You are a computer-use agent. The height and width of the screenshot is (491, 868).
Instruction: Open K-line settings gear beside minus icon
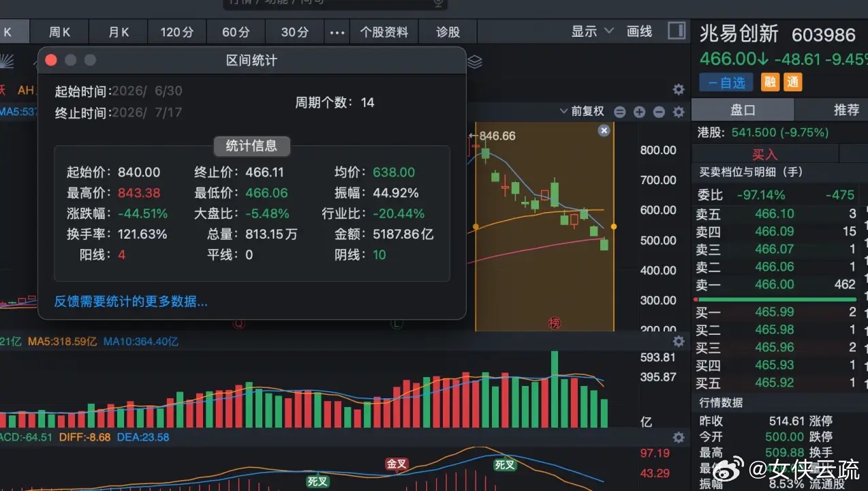(x=679, y=112)
